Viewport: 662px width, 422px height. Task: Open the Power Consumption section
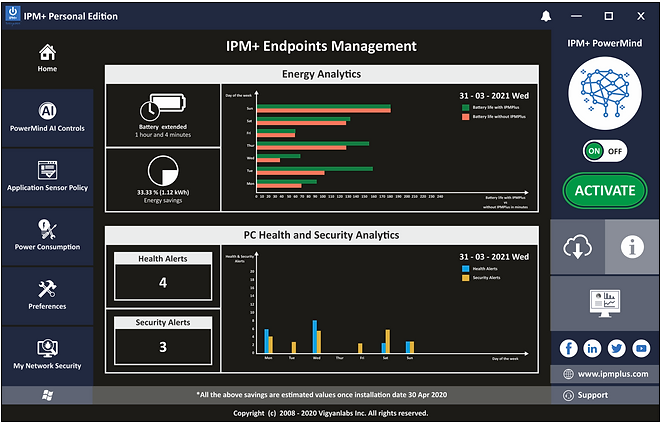click(x=47, y=236)
